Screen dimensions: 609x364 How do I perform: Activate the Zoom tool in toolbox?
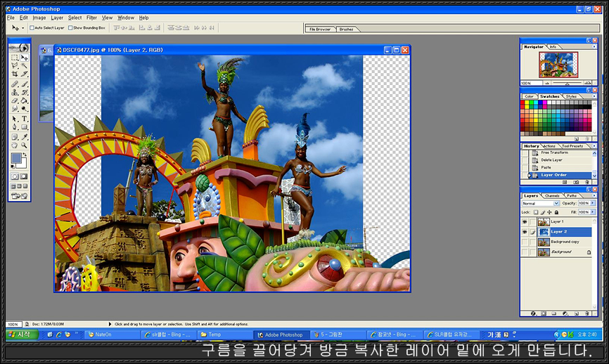point(24,145)
